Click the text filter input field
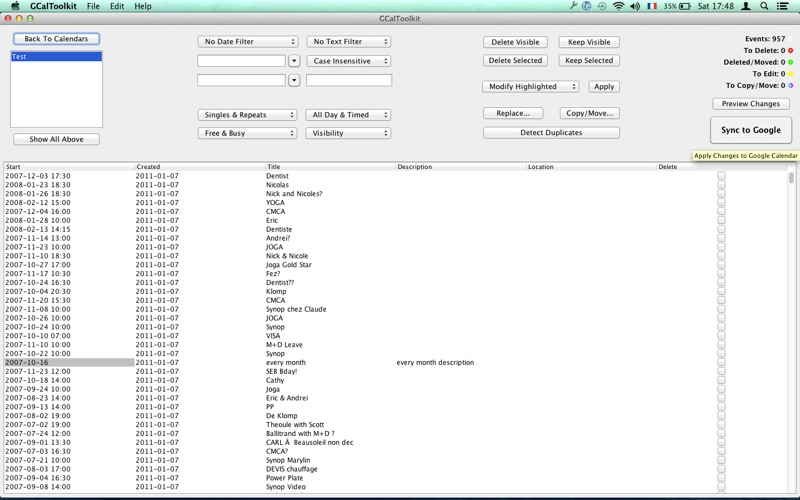The image size is (800, 500). coord(349,81)
